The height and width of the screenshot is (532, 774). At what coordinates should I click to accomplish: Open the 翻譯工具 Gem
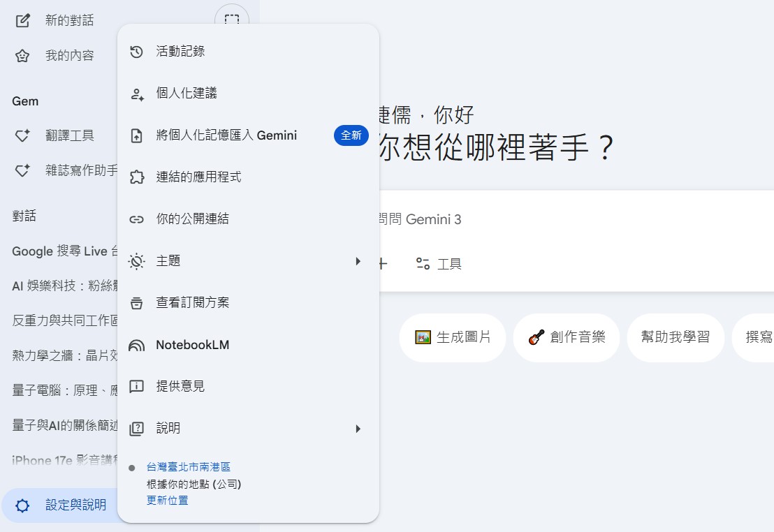(56, 135)
